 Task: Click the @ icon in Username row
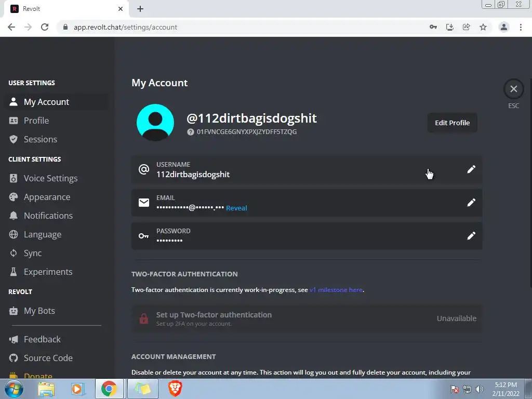[x=144, y=169]
